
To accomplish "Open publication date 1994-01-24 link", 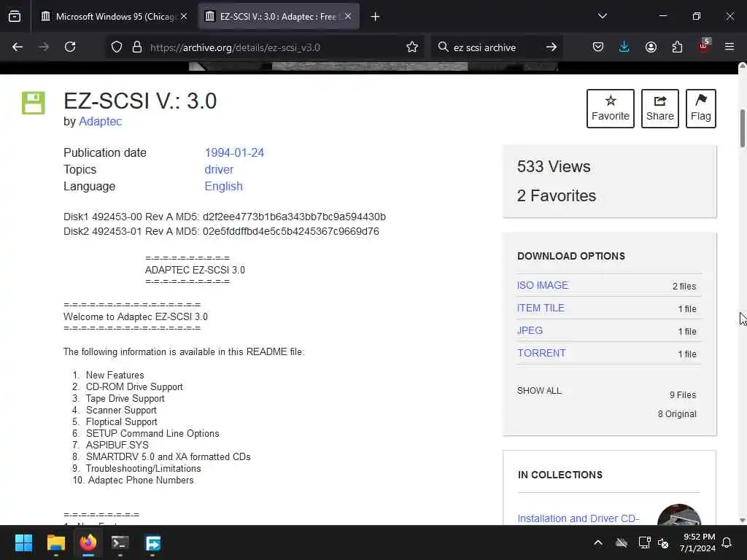I will click(234, 152).
